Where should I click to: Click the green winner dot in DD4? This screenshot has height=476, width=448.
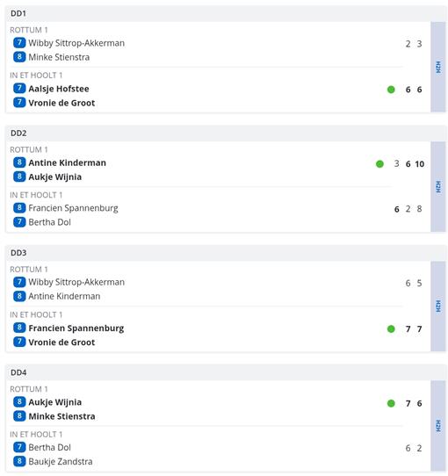tap(391, 403)
